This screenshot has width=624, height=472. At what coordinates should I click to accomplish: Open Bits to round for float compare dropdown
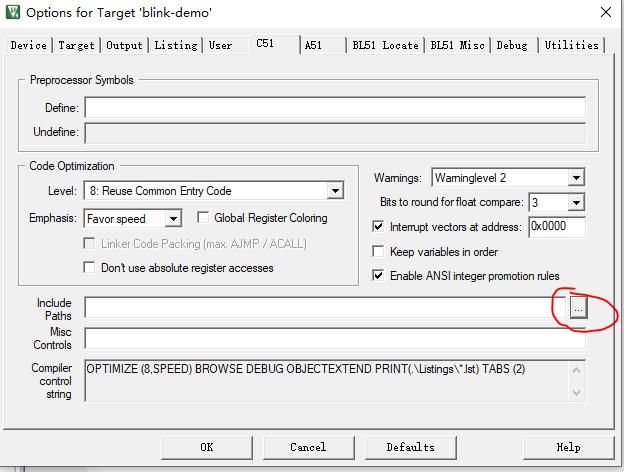(576, 203)
